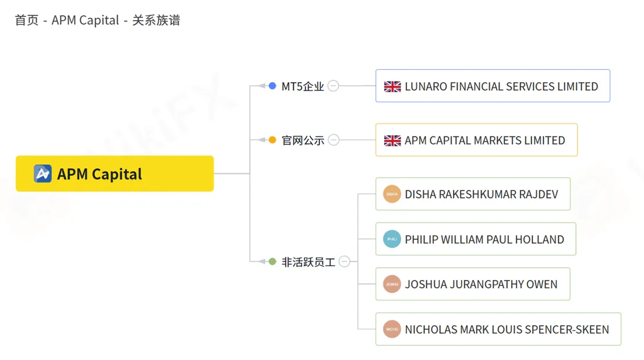Screen dimensions: 644x360
Task: Click the green dot next to 非活跃员工
Action: pyautogui.click(x=273, y=262)
